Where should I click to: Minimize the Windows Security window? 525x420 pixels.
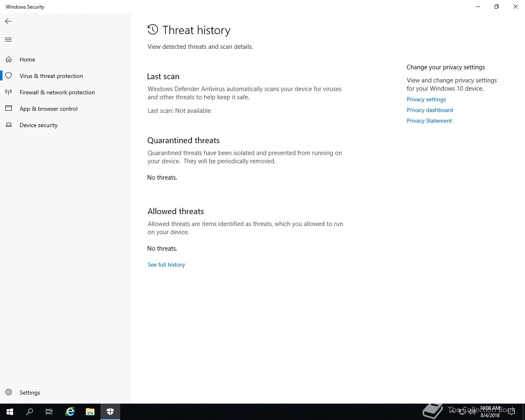click(478, 7)
